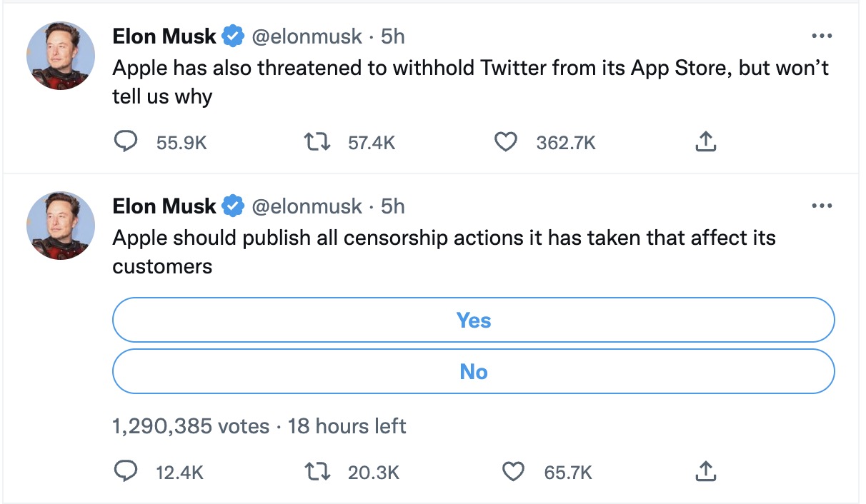Share the App Store tweet
The image size is (866, 504).
coord(705,143)
